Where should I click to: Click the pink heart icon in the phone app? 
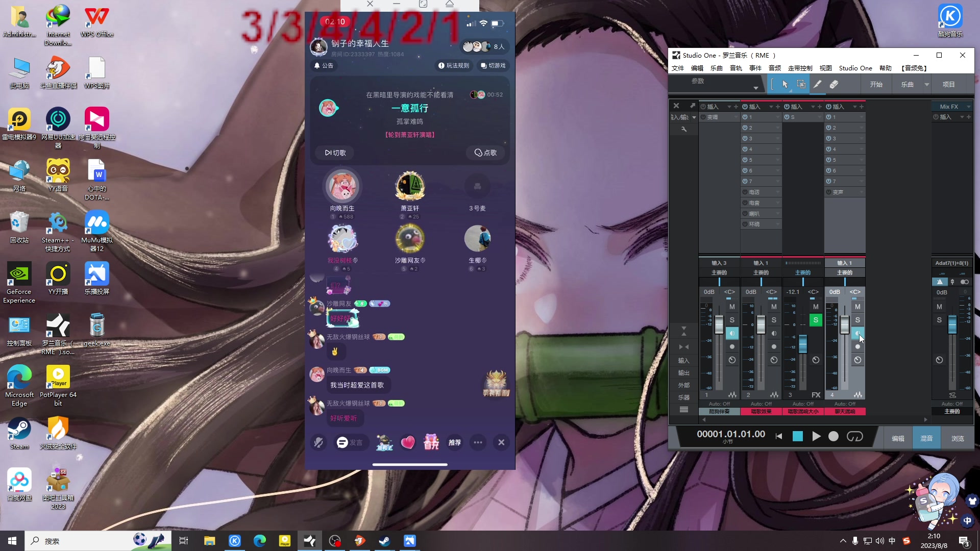click(408, 442)
